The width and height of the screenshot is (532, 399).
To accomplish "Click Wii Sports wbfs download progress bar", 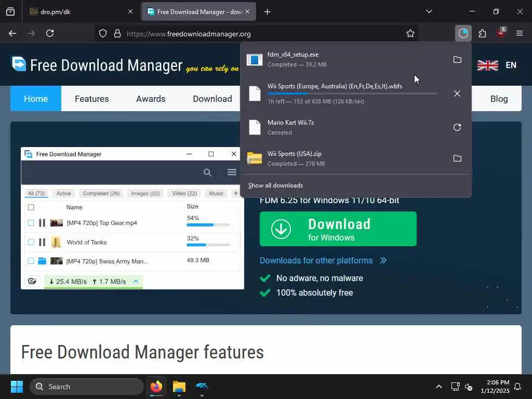I will pos(352,94).
